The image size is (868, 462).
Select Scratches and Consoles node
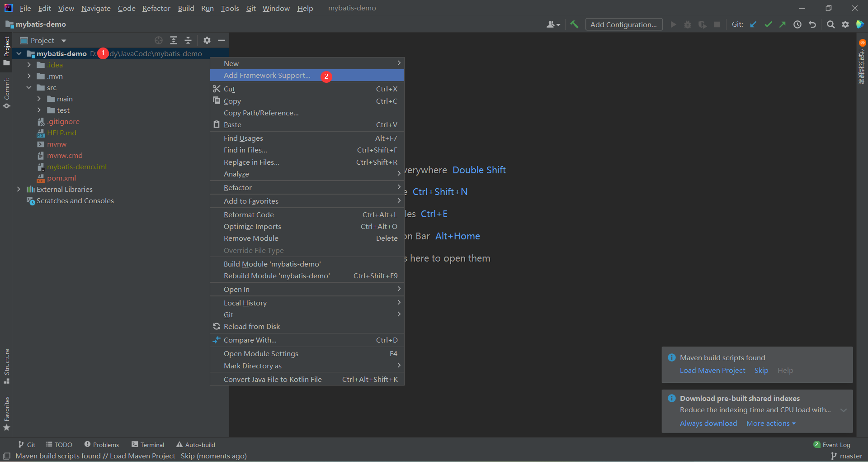tap(75, 200)
